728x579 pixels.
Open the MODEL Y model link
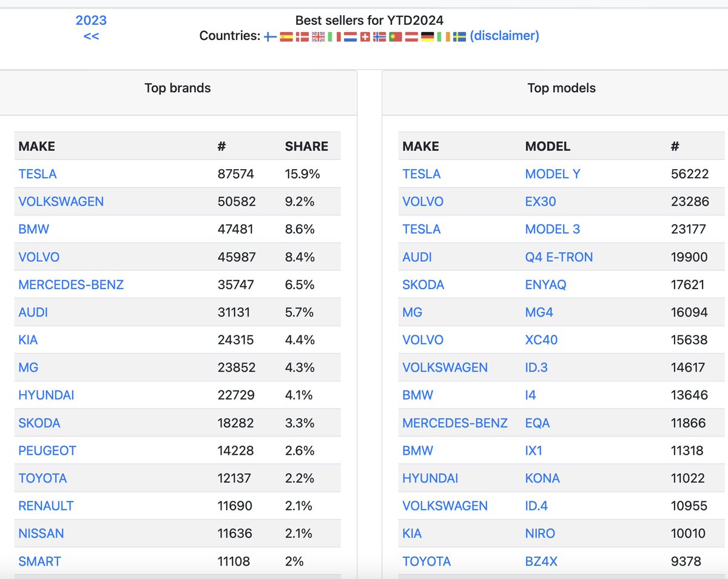click(553, 174)
